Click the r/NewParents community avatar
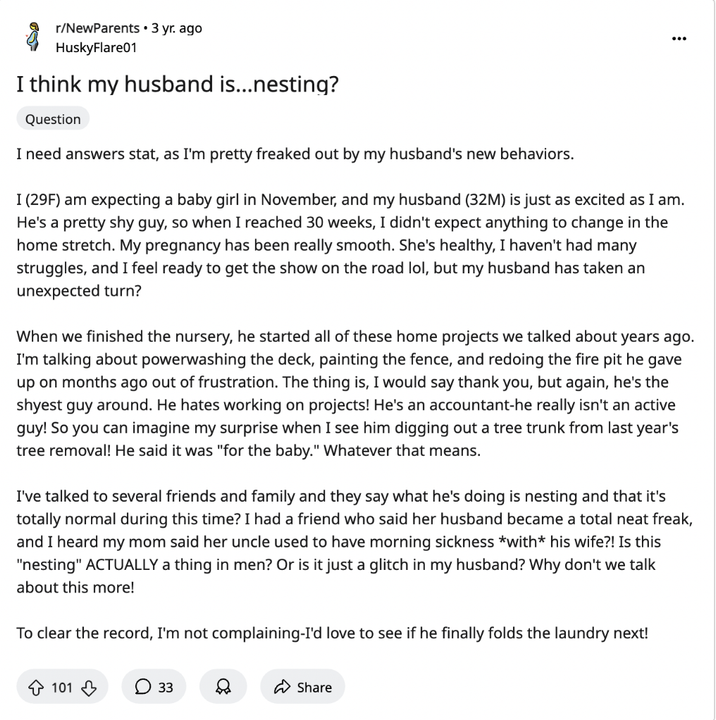 [x=33, y=36]
